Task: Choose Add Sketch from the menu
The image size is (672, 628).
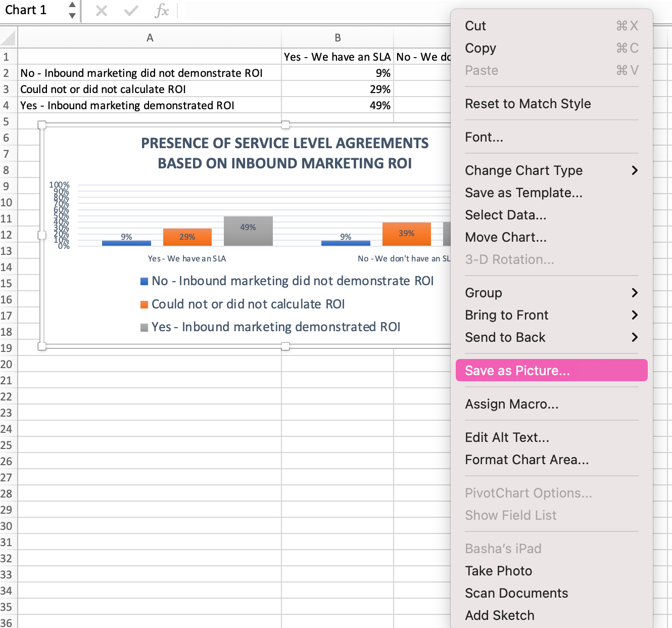Action: [x=552, y=615]
